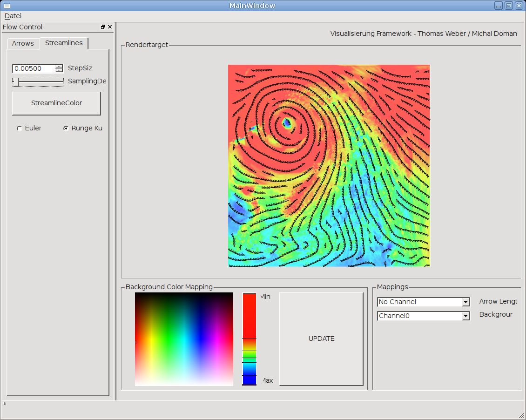This screenshot has width=526, height=420.
Task: Click the SamplingDensity slider handle
Action: click(16, 82)
